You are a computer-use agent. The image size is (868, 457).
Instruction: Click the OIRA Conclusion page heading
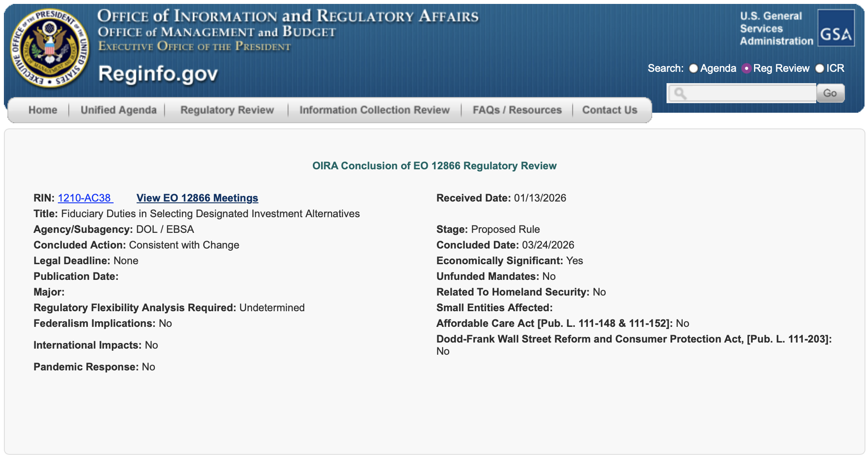pos(434,166)
